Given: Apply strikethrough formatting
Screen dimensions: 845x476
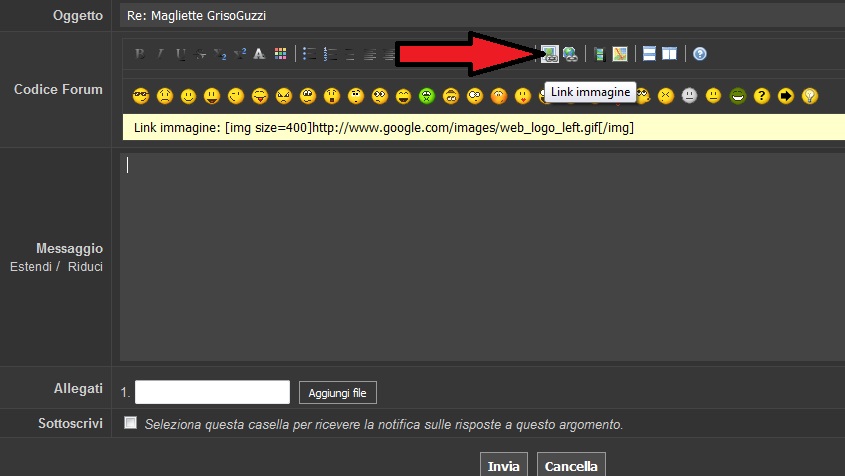Looking at the screenshot, I should click(x=200, y=54).
